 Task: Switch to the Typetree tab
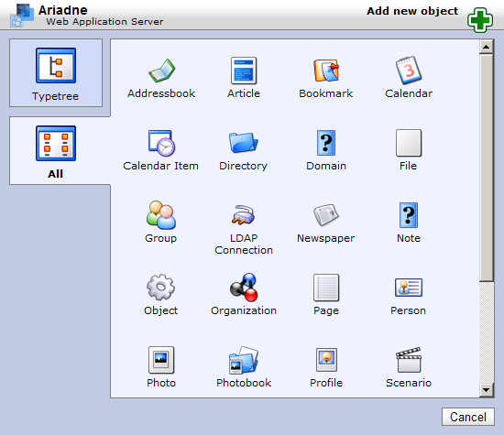pyautogui.click(x=56, y=73)
